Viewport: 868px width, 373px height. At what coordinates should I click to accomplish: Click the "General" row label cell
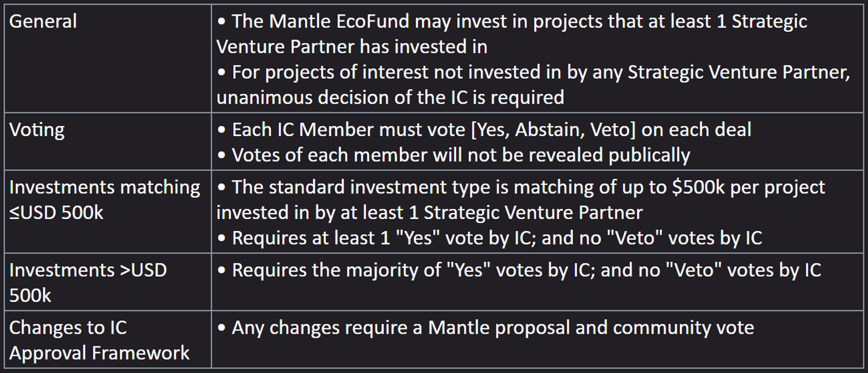point(43,21)
